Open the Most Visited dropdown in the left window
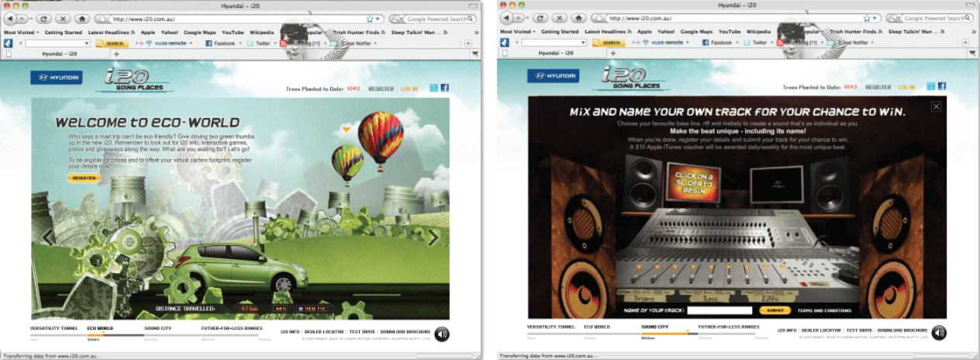Image resolution: width=980 pixels, height=360 pixels. coord(20,32)
